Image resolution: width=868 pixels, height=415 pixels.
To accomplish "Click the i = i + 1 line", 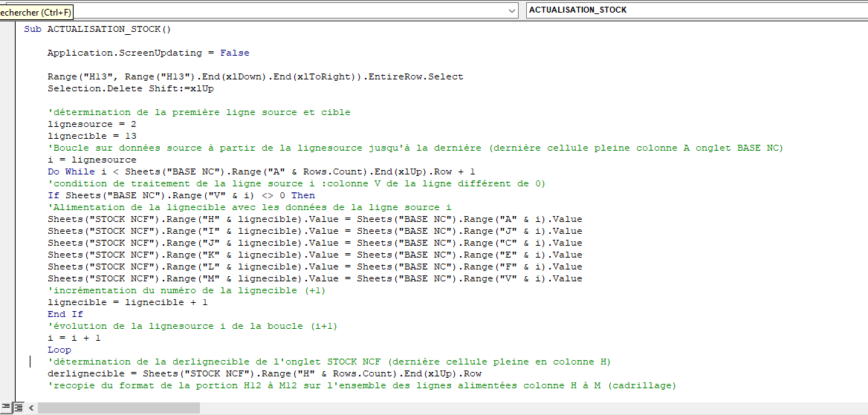I will pyautogui.click(x=74, y=338).
